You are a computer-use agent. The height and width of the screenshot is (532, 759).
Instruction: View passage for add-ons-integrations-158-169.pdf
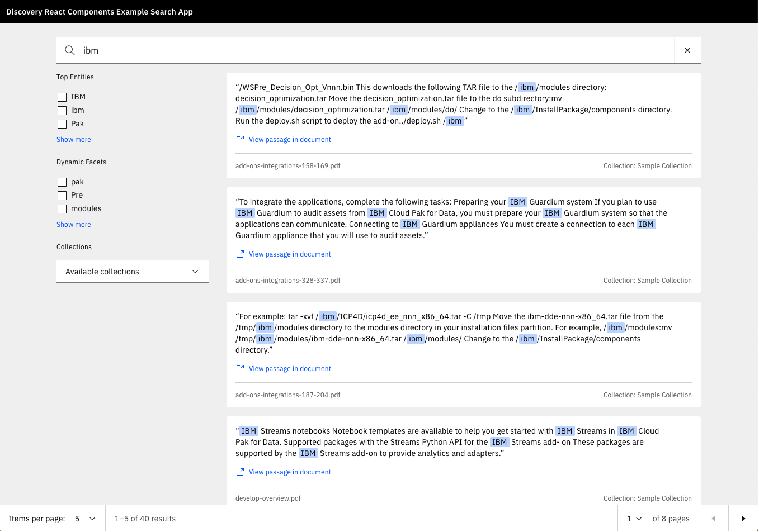(290, 140)
